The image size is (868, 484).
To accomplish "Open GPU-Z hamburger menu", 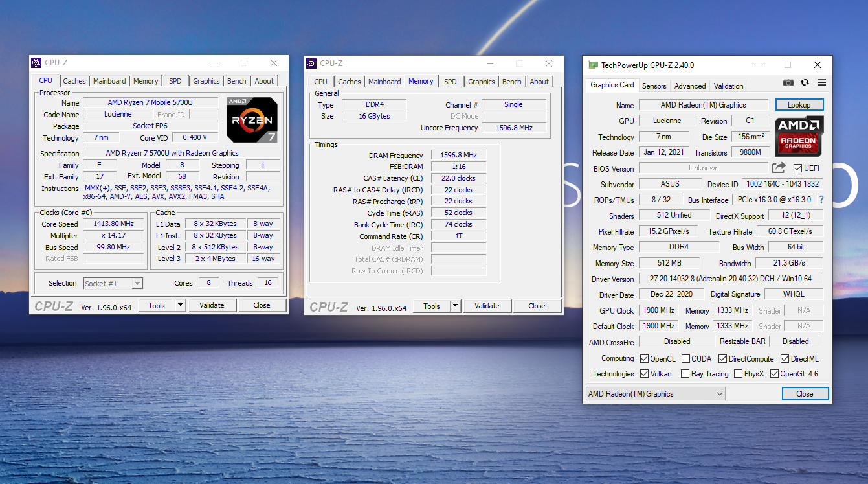I will point(821,83).
